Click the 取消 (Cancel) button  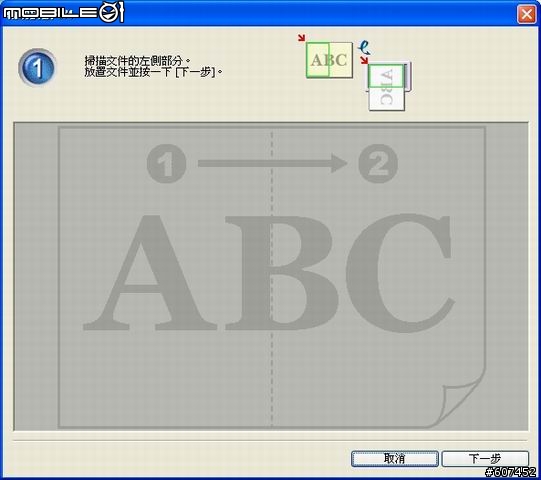click(x=395, y=459)
